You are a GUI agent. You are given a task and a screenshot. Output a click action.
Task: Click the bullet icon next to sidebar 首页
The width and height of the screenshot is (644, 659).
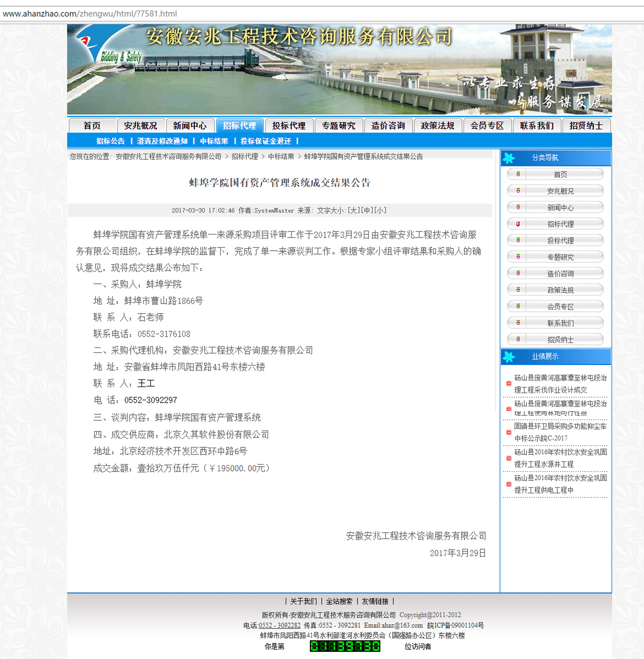pos(518,174)
